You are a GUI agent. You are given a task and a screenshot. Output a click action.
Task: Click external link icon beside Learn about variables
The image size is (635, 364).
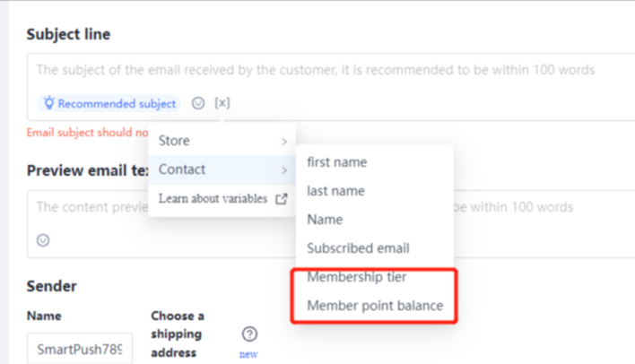point(281,199)
